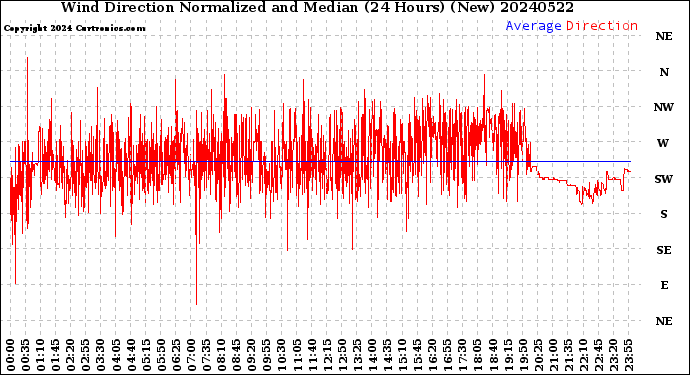The height and width of the screenshot is (375, 690).
Task: Click the 'SW' direction axis label
Action: pos(664,179)
